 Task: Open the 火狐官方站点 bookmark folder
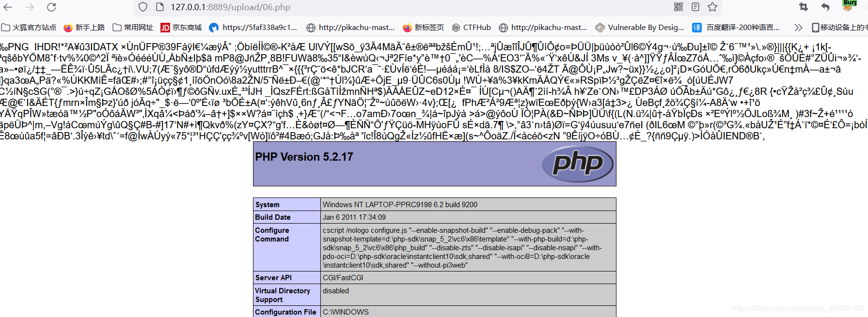coord(29,28)
